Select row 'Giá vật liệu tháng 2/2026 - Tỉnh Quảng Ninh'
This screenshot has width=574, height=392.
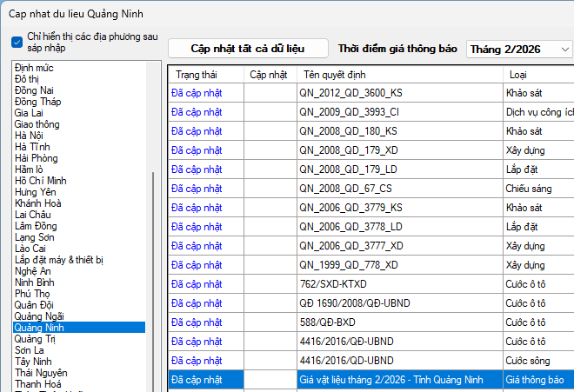click(390, 380)
